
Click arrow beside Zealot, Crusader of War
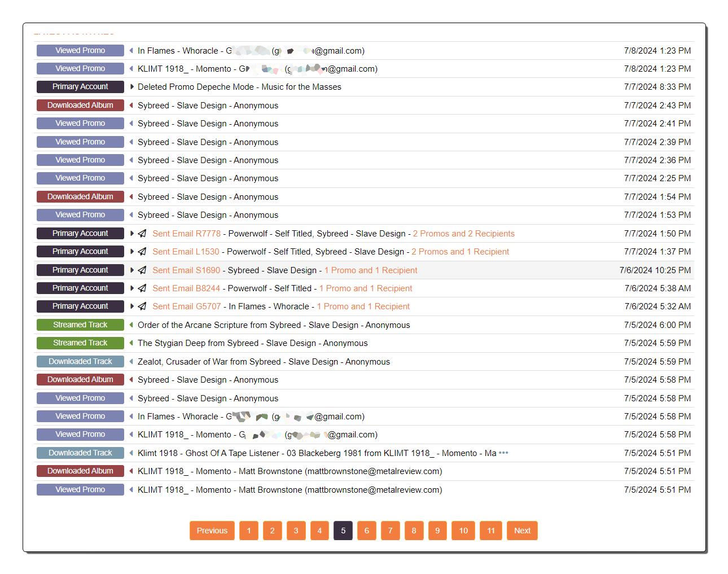pyautogui.click(x=131, y=362)
